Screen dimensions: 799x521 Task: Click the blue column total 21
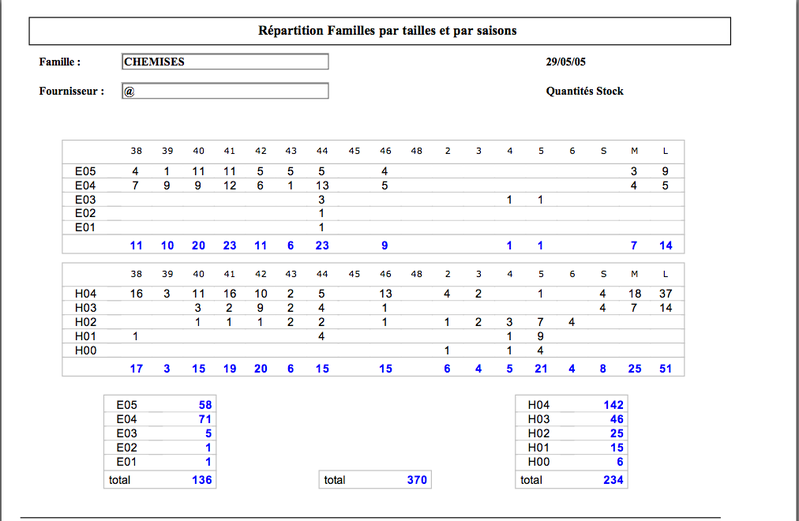point(541,369)
